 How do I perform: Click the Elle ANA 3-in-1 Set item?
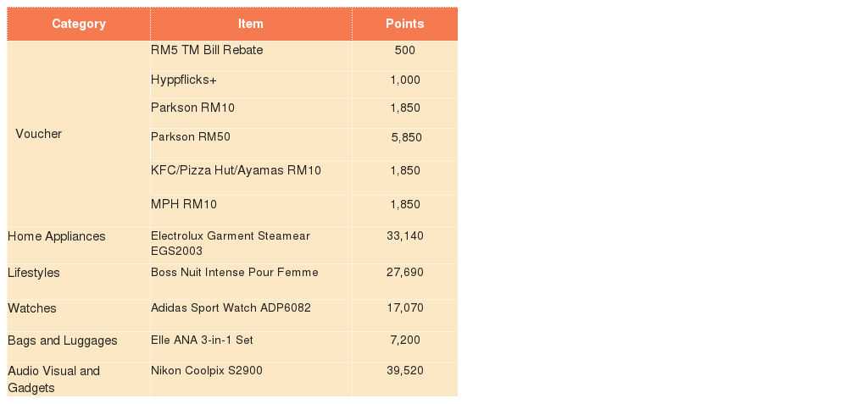click(x=202, y=340)
